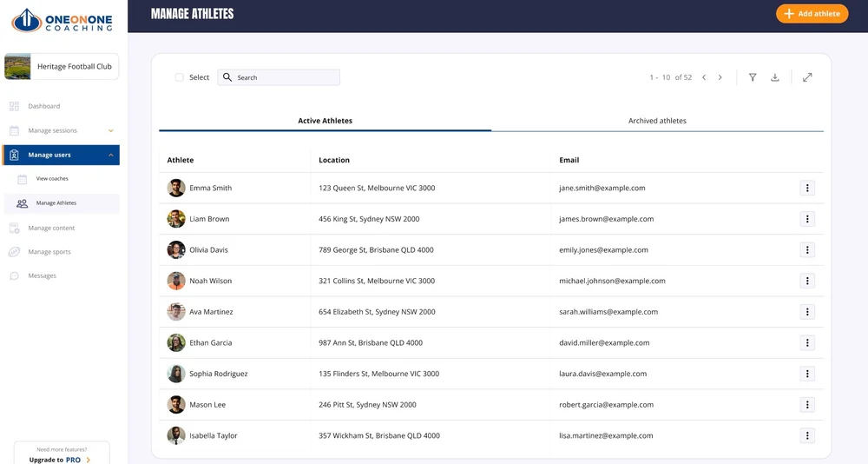
Task: Tick the Select checkbox
Action: pos(180,77)
